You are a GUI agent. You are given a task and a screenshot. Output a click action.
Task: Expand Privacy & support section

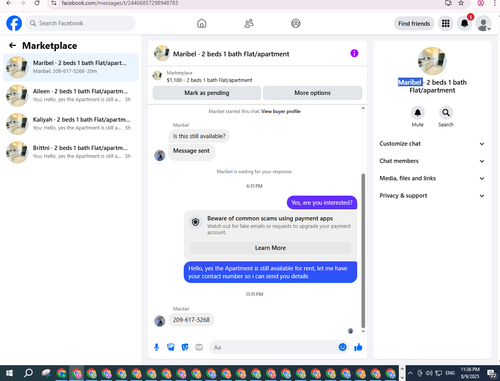coord(432,196)
